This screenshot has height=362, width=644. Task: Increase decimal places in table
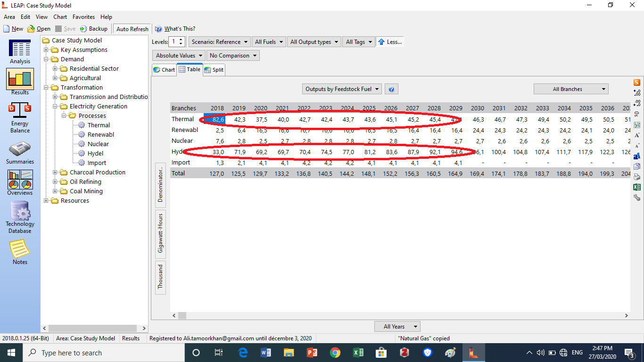[x=637, y=92]
